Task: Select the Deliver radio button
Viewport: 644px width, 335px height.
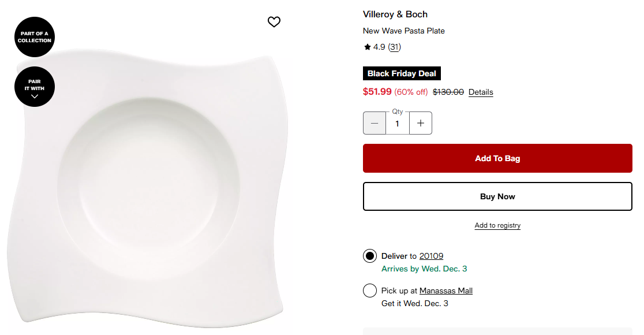Action: 370,256
